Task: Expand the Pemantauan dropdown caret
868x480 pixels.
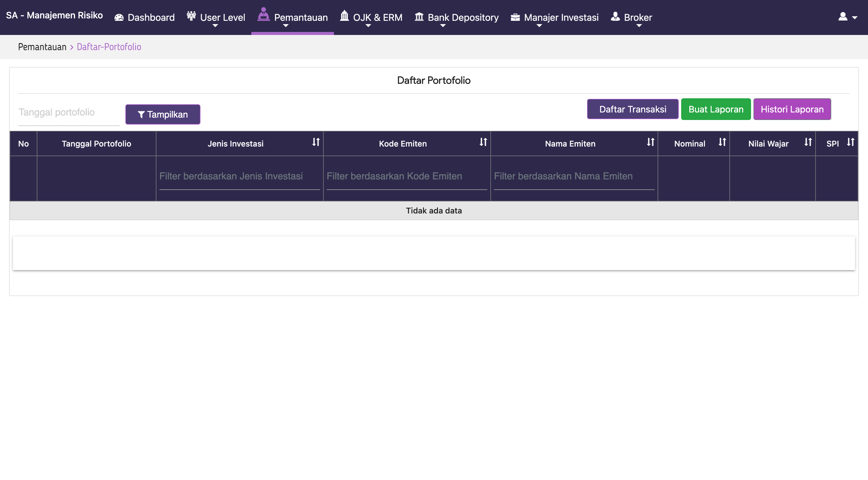Action: click(x=286, y=26)
